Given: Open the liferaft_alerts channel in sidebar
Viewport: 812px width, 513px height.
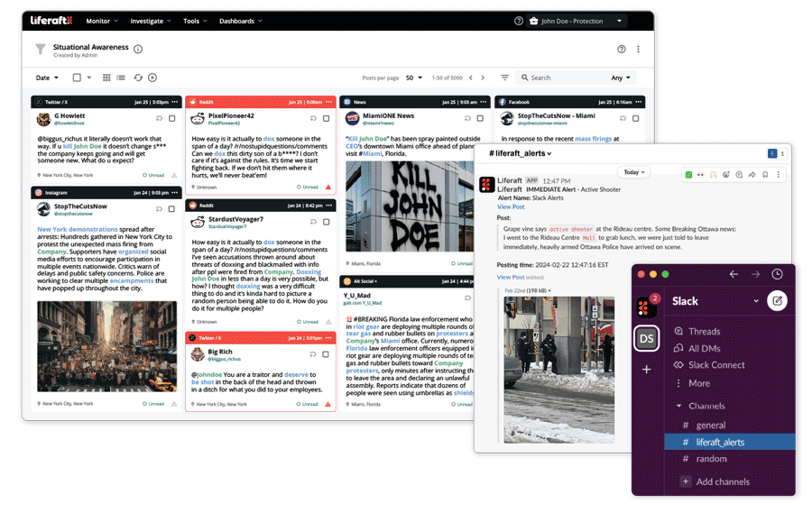Looking at the screenshot, I should [730, 442].
